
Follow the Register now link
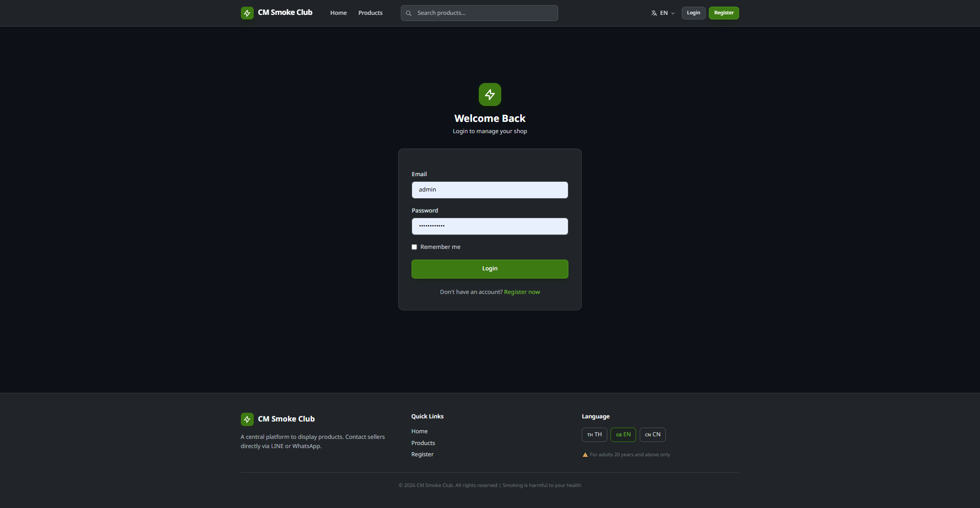(x=522, y=292)
